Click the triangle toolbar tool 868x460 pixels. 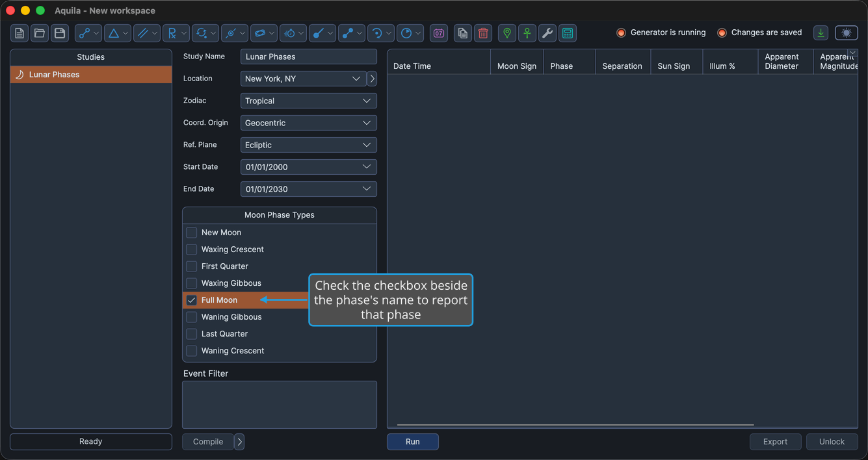[x=118, y=33]
